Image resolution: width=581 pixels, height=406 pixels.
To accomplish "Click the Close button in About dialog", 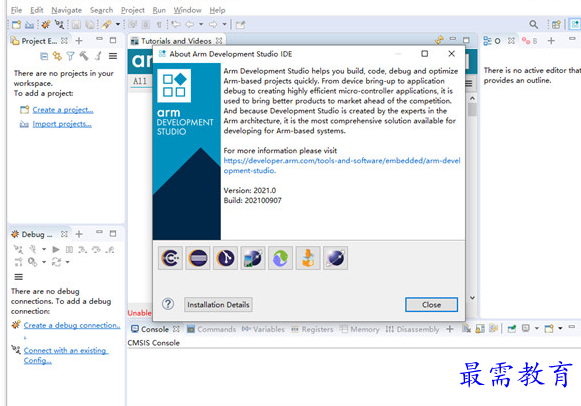I will coord(431,304).
